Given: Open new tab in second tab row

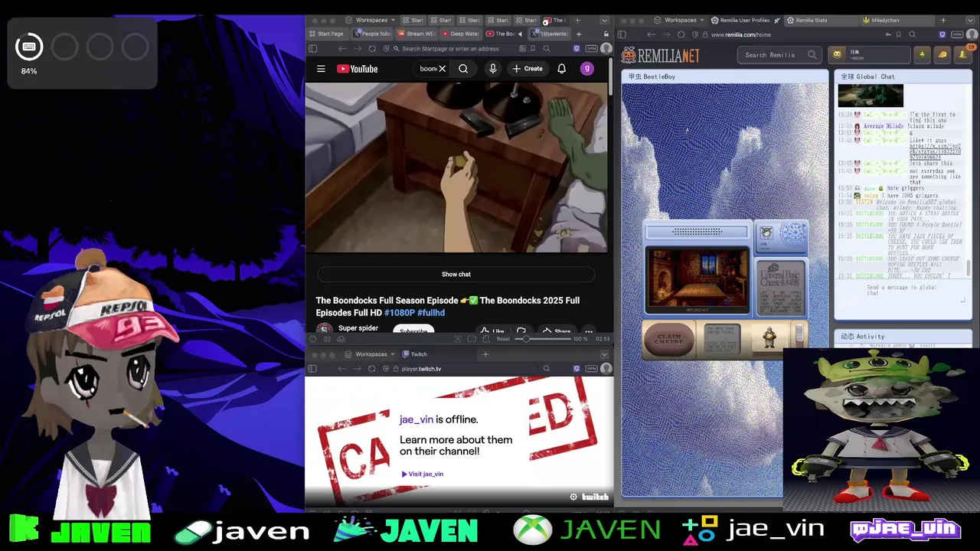Looking at the screenshot, I should point(579,34).
